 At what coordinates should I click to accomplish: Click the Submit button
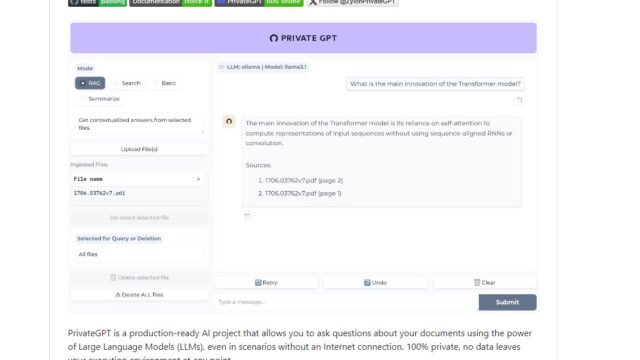pyautogui.click(x=507, y=302)
